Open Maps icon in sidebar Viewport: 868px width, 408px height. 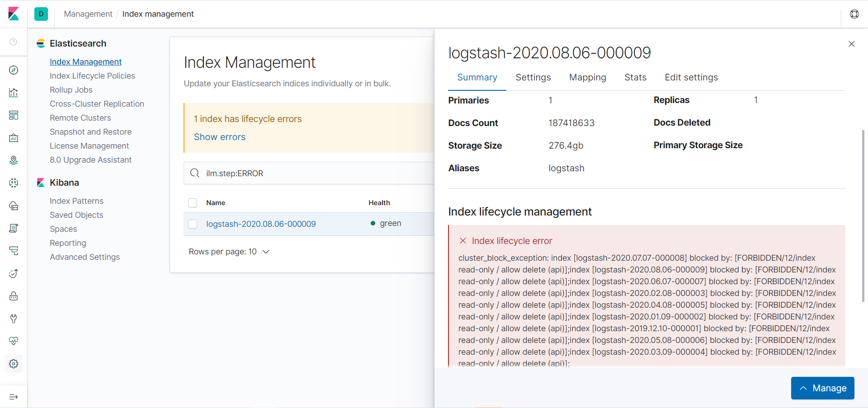14,160
